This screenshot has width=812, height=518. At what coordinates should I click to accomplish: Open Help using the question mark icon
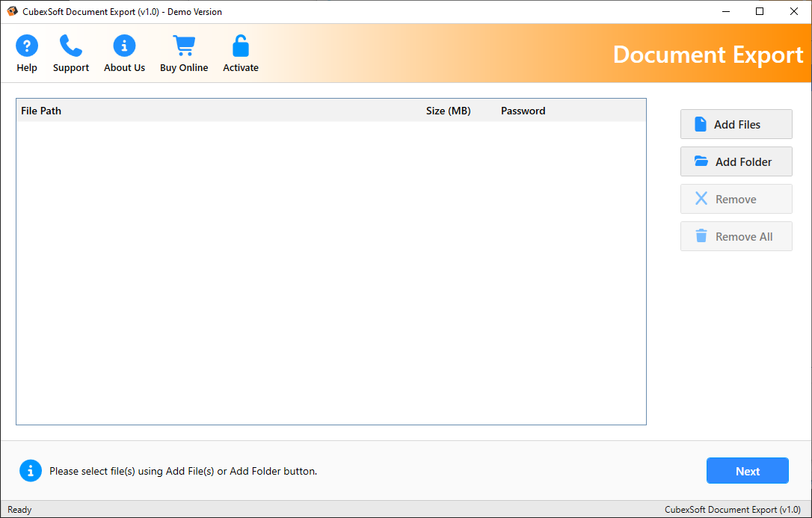27,45
